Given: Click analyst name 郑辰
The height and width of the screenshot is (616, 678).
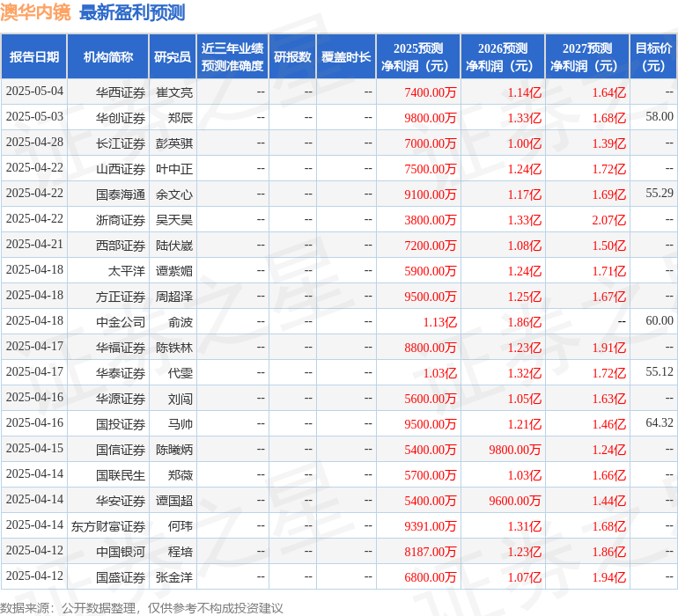Looking at the screenshot, I should [181, 118].
